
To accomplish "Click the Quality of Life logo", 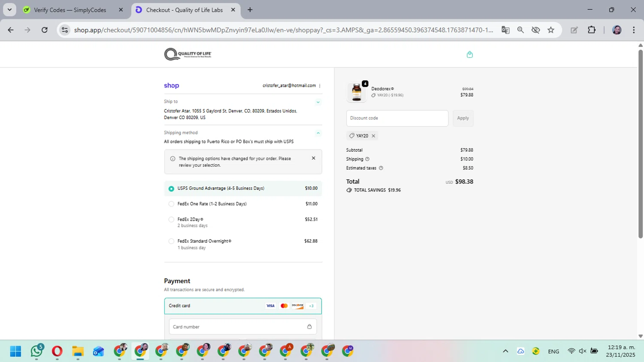I will click(188, 54).
